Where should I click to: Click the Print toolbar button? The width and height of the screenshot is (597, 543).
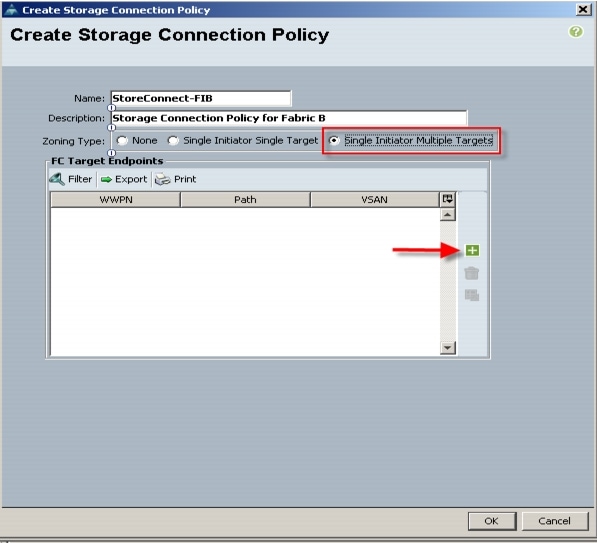(176, 179)
